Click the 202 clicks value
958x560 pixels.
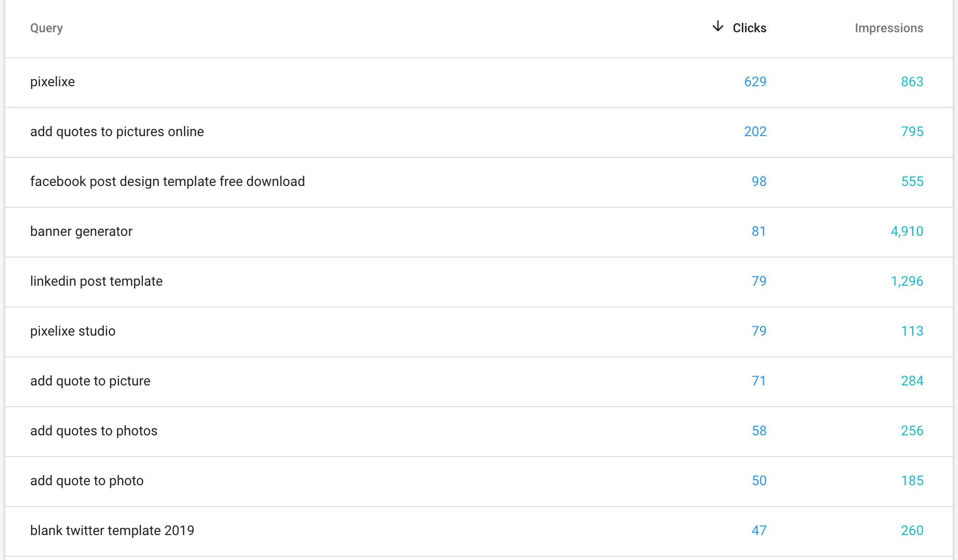pyautogui.click(x=755, y=131)
